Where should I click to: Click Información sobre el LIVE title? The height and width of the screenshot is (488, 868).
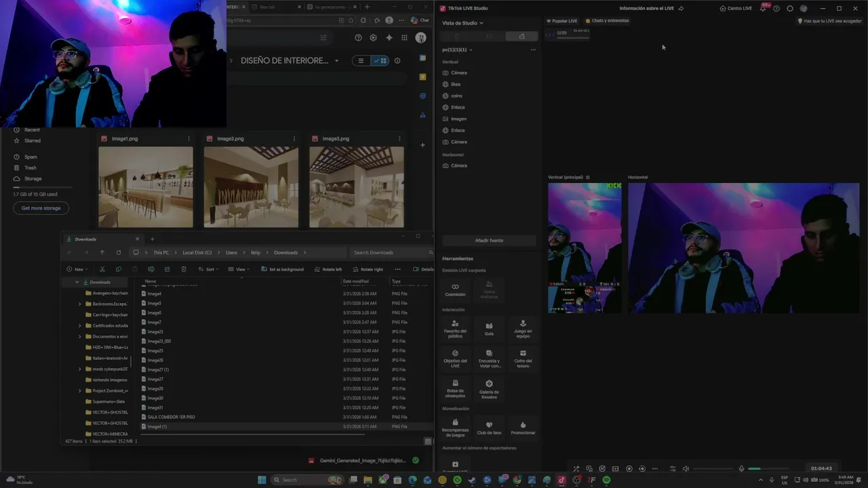(x=647, y=8)
